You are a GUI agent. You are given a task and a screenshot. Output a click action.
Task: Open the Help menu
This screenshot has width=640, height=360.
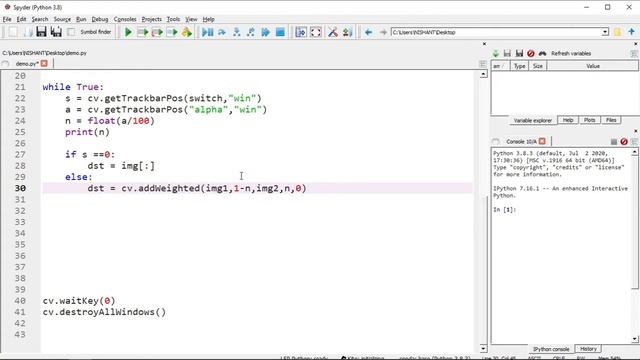(x=208, y=19)
